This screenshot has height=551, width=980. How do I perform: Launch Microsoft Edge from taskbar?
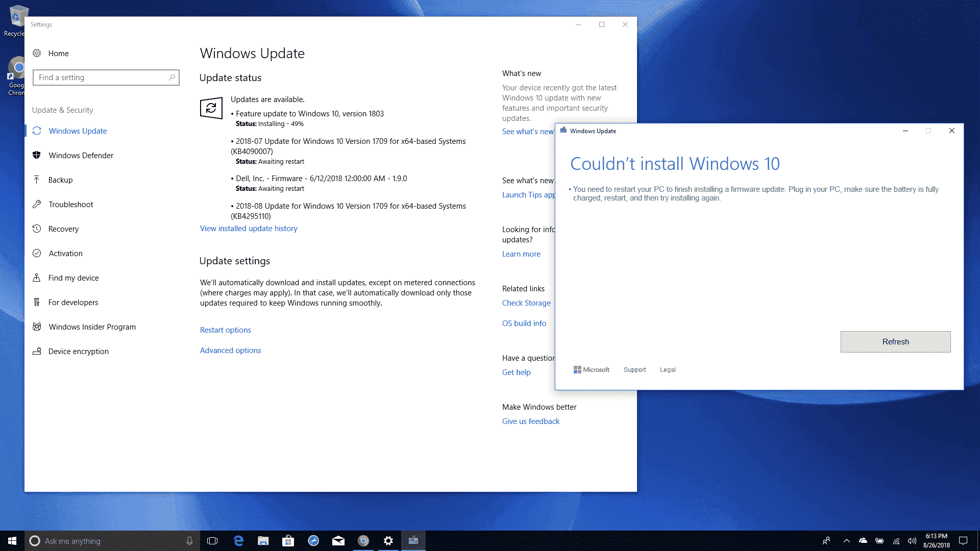pyautogui.click(x=238, y=541)
